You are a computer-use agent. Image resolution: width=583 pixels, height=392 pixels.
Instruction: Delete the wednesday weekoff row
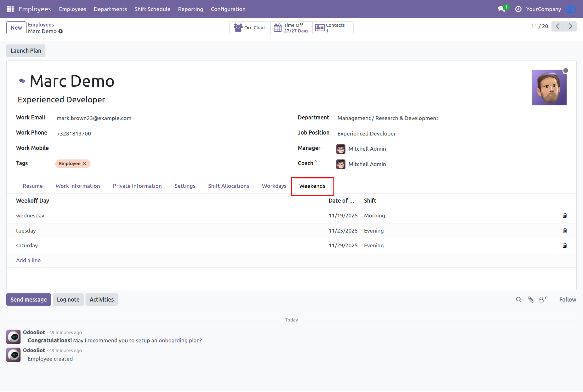(x=564, y=216)
